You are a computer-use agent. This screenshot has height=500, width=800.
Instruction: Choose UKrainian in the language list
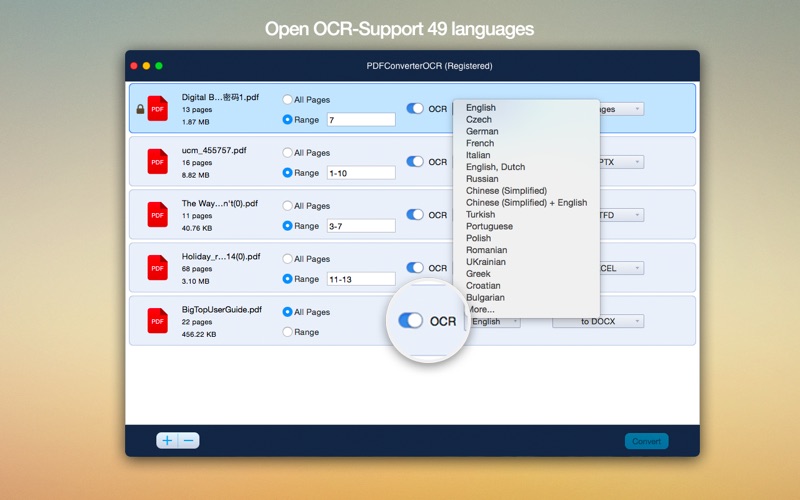pos(526,262)
